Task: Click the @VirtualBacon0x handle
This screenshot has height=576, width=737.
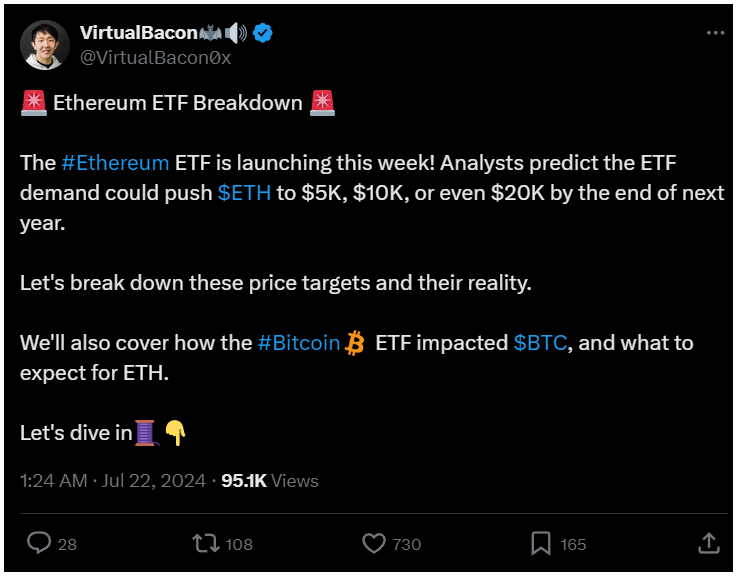Action: (x=156, y=58)
